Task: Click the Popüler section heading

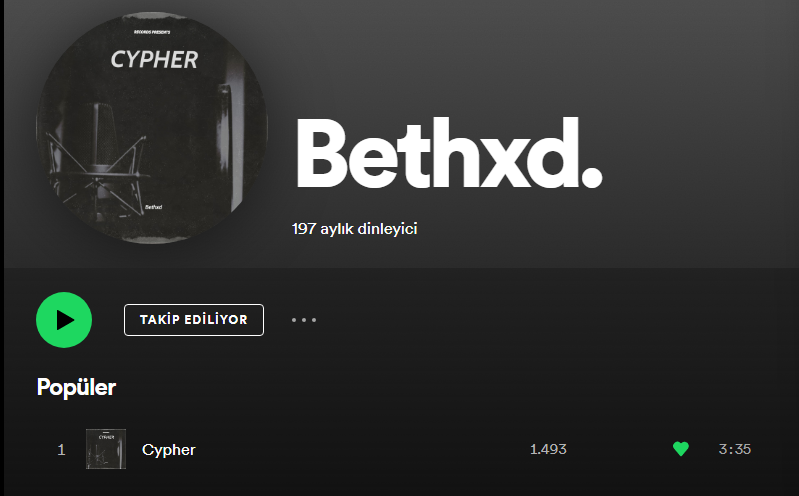Action: pyautogui.click(x=76, y=387)
